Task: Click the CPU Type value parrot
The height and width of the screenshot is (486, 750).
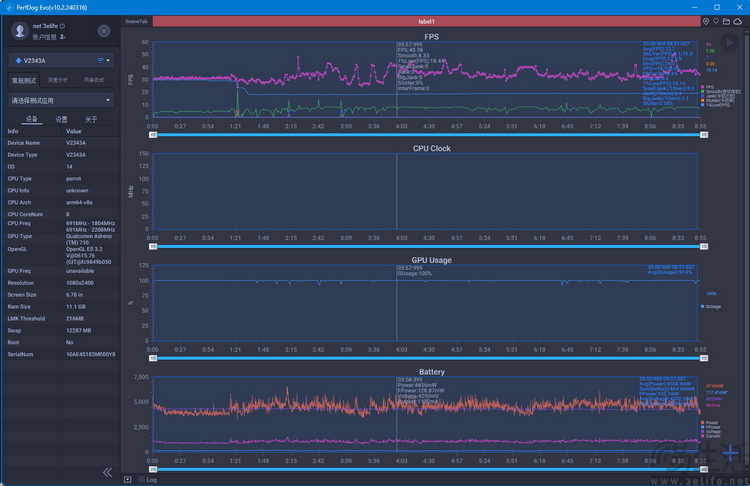Action: click(74, 178)
